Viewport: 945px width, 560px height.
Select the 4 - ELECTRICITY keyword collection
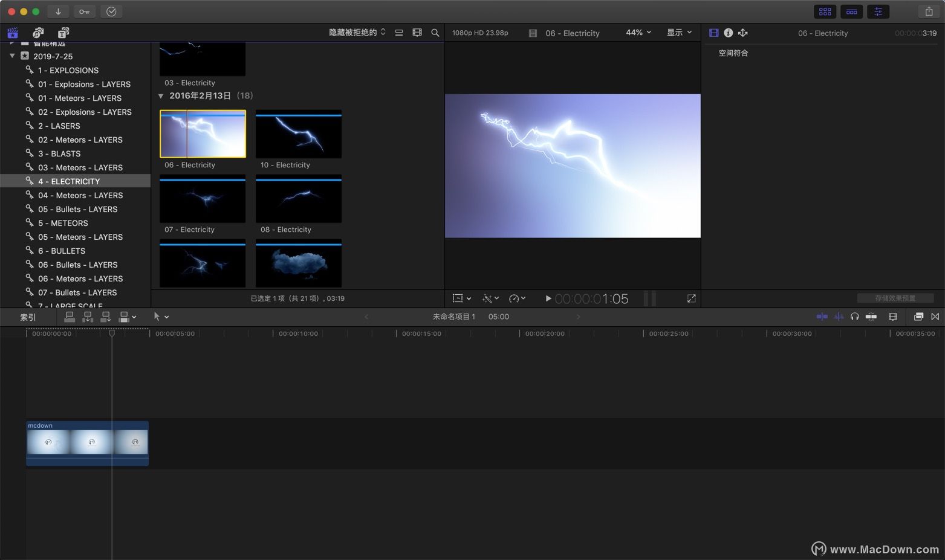point(76,181)
